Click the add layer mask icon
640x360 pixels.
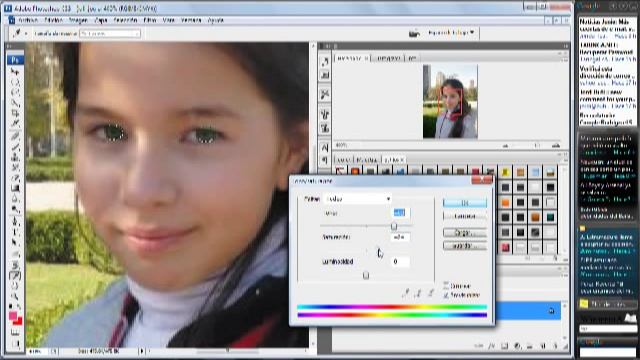504,346
